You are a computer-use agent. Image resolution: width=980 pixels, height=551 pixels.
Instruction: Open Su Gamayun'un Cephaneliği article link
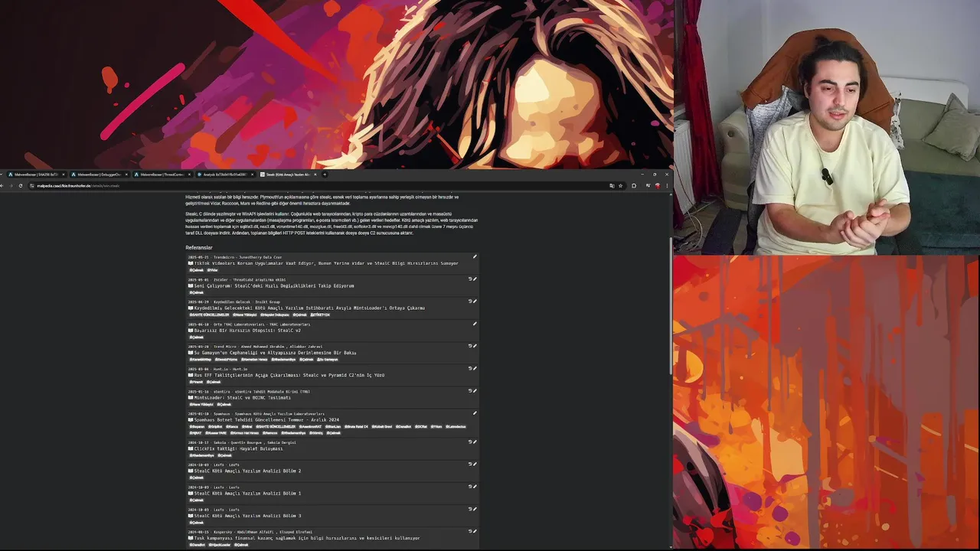coord(275,353)
